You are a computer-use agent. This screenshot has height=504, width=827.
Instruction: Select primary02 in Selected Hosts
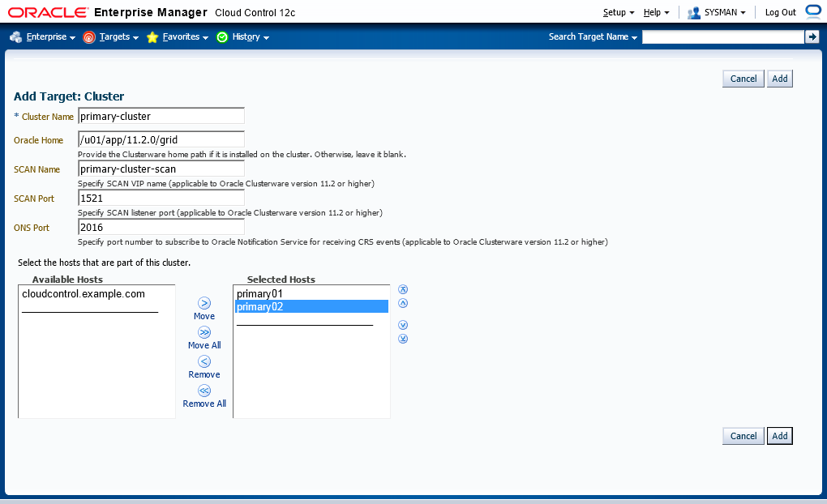pyautogui.click(x=311, y=307)
